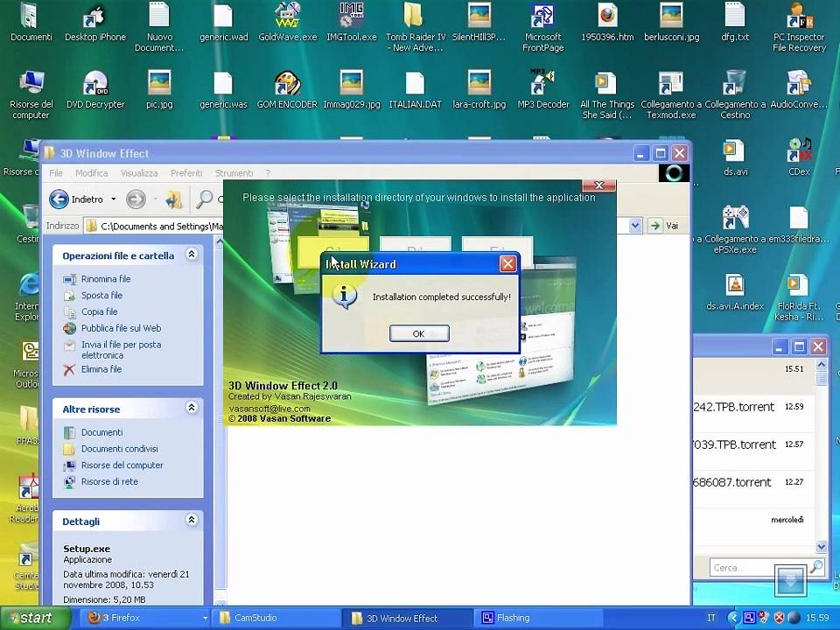Open the GoldWave.exe desktop icon
This screenshot has width=840, height=630.
(288, 23)
